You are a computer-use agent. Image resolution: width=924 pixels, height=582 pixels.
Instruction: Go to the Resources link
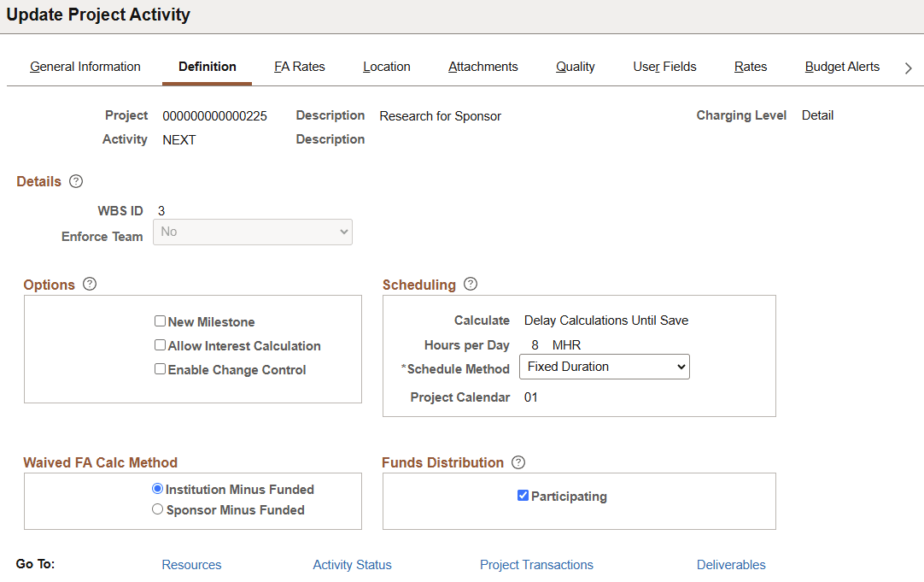191,565
